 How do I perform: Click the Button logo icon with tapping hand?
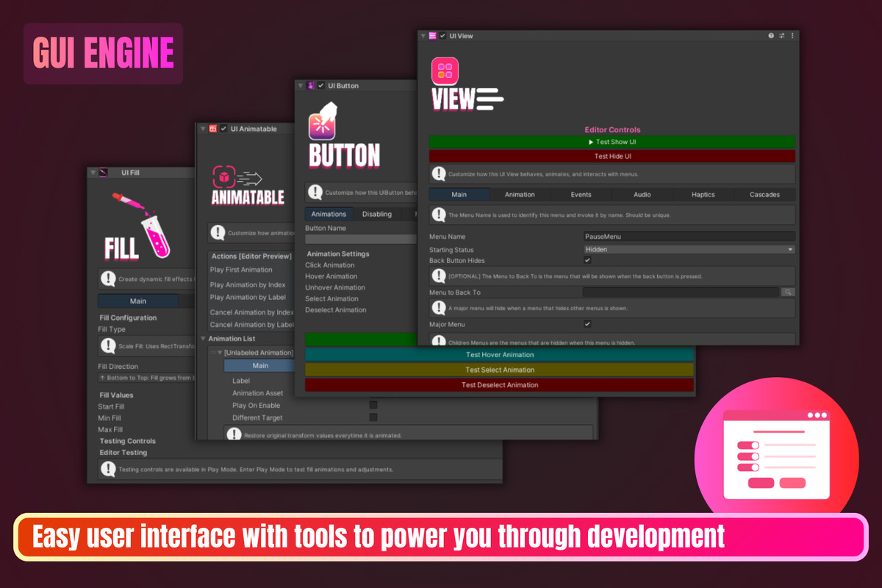[322, 121]
